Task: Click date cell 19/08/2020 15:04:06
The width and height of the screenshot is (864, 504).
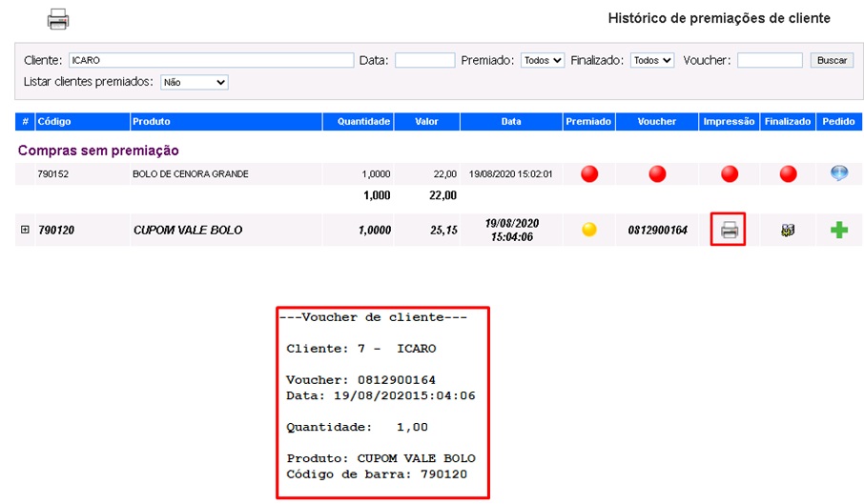Action: coord(512,230)
